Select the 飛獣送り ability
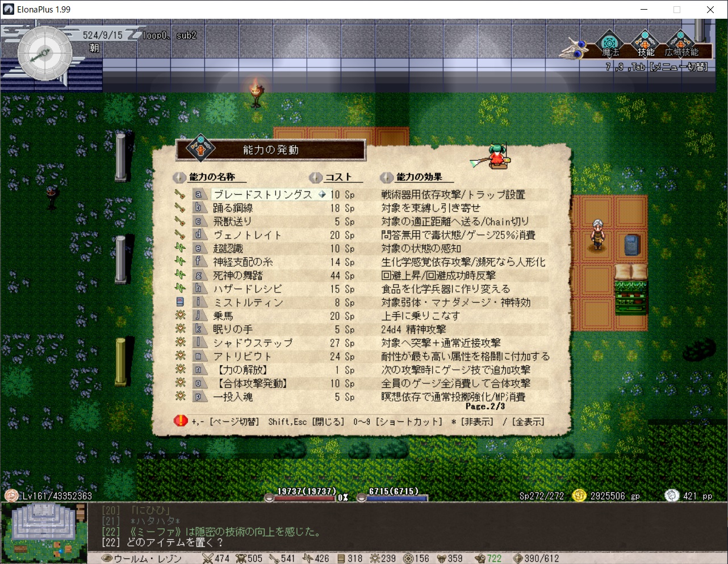This screenshot has width=728, height=564. click(x=232, y=222)
